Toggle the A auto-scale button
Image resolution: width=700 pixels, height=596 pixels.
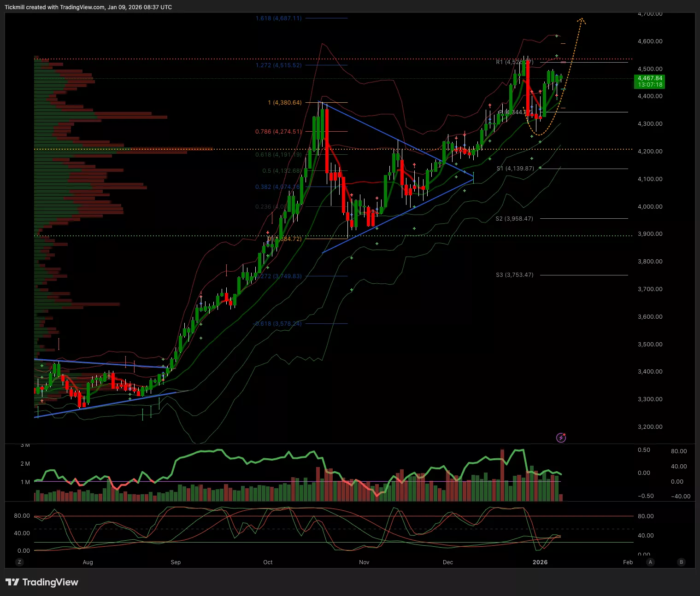coord(650,562)
